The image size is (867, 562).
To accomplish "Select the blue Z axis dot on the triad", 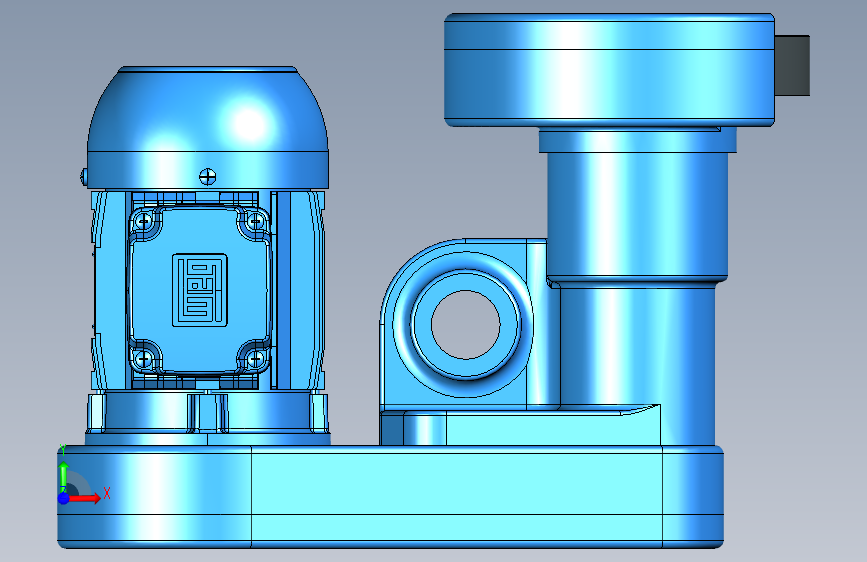I will pyautogui.click(x=64, y=498).
